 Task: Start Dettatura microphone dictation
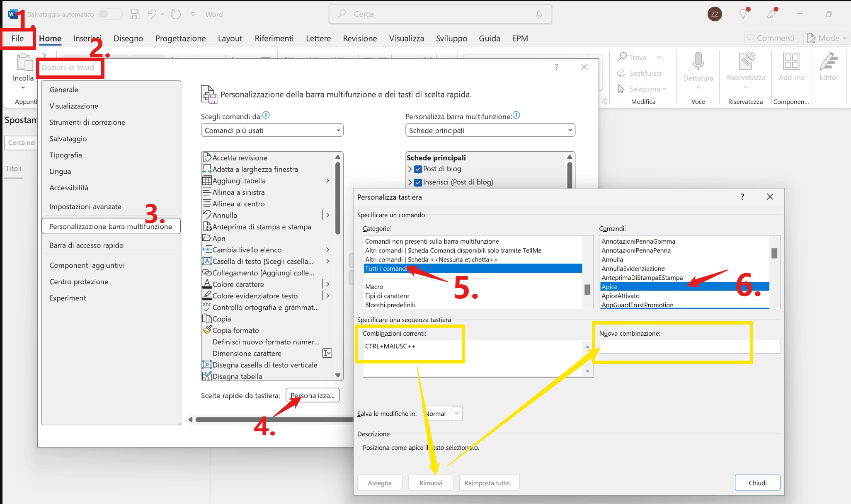click(698, 61)
